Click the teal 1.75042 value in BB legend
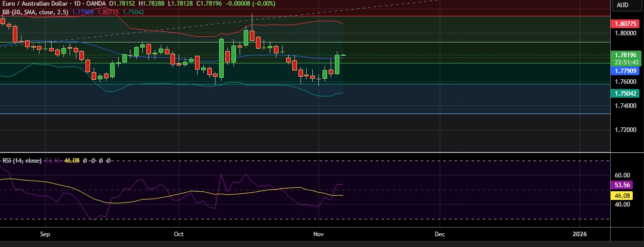Viewport: 644px width, 247px height. [x=133, y=12]
